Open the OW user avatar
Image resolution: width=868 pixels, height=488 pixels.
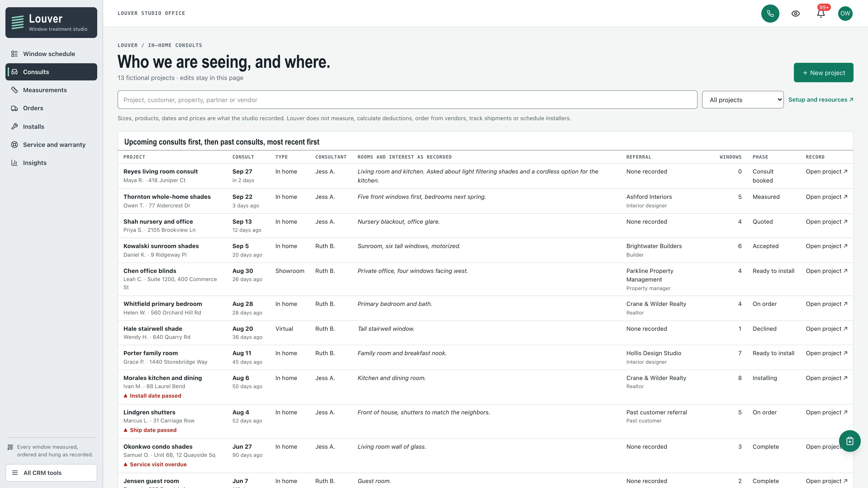(845, 14)
